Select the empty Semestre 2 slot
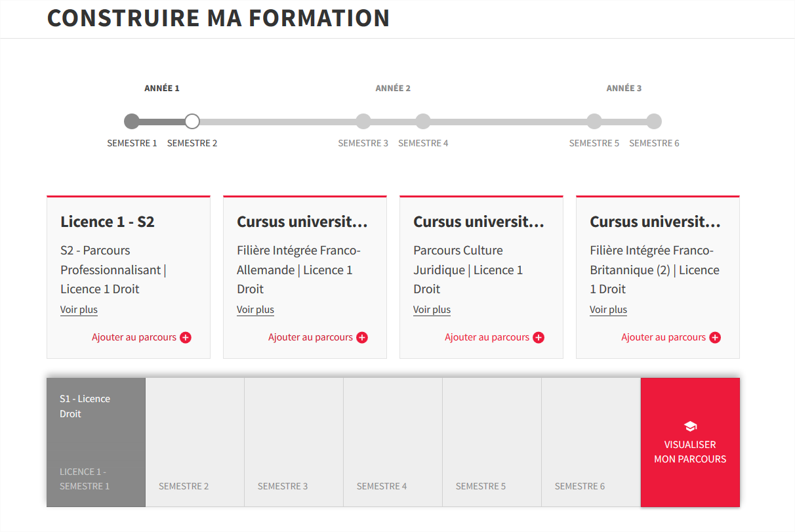The width and height of the screenshot is (795, 532). [195, 442]
